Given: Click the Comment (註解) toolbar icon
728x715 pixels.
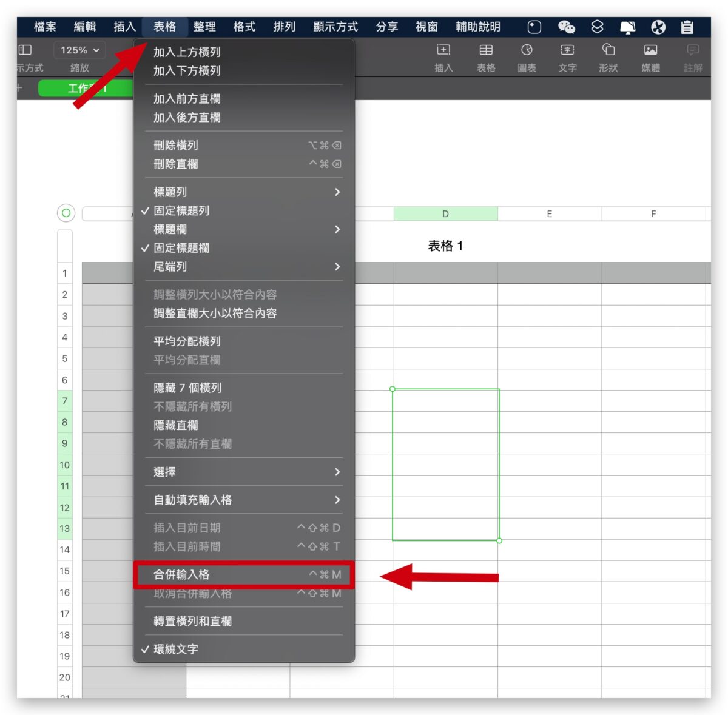Looking at the screenshot, I should coord(693,50).
